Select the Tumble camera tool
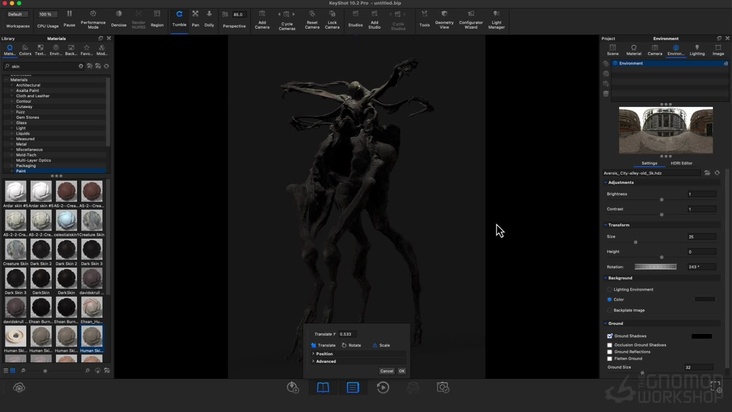 (x=179, y=17)
